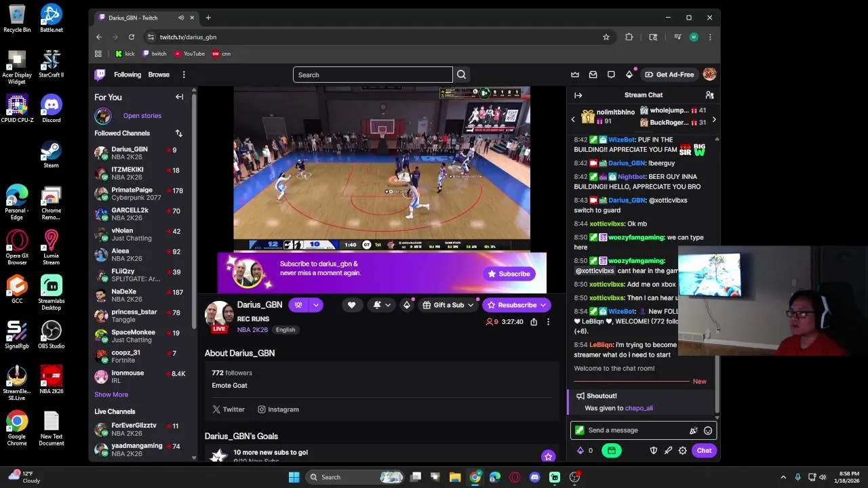Viewport: 868px width, 488px height.
Task: Open the moderator sword icon in chat
Action: point(668,451)
